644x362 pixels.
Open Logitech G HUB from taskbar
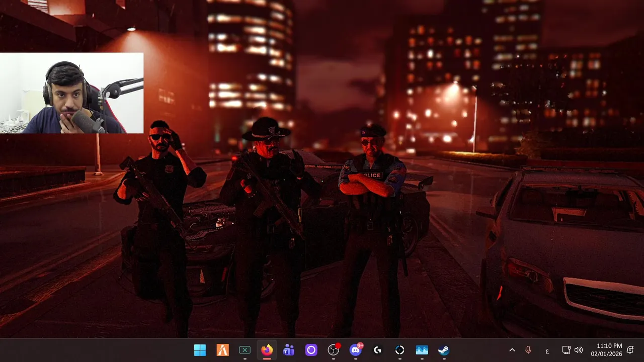pos(377,350)
